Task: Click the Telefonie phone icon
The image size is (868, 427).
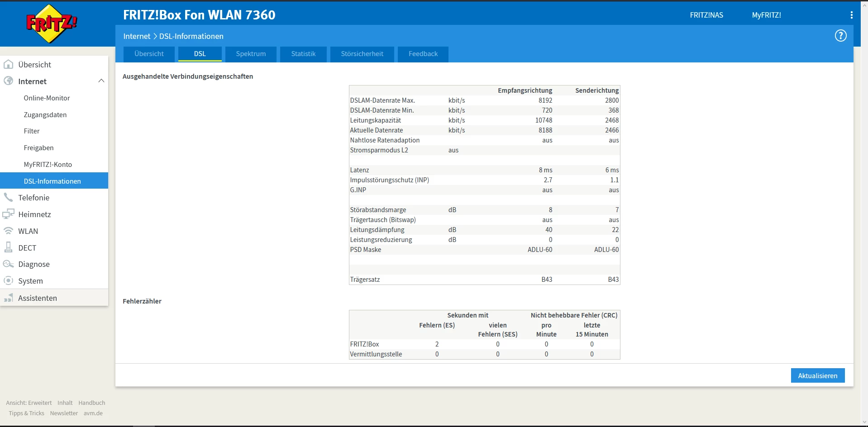Action: click(8, 198)
